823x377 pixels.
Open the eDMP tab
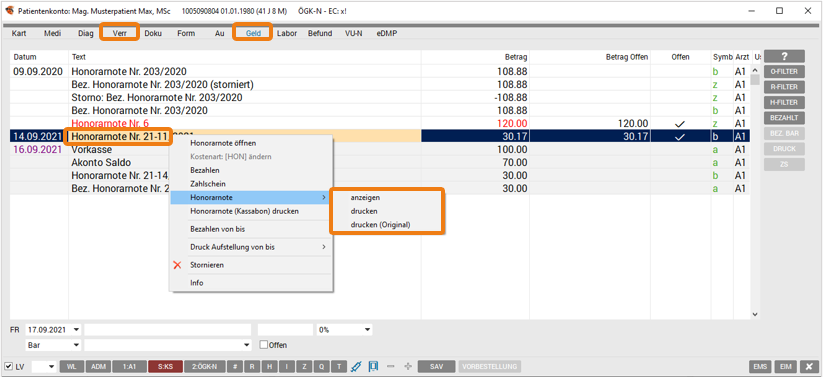pos(387,33)
